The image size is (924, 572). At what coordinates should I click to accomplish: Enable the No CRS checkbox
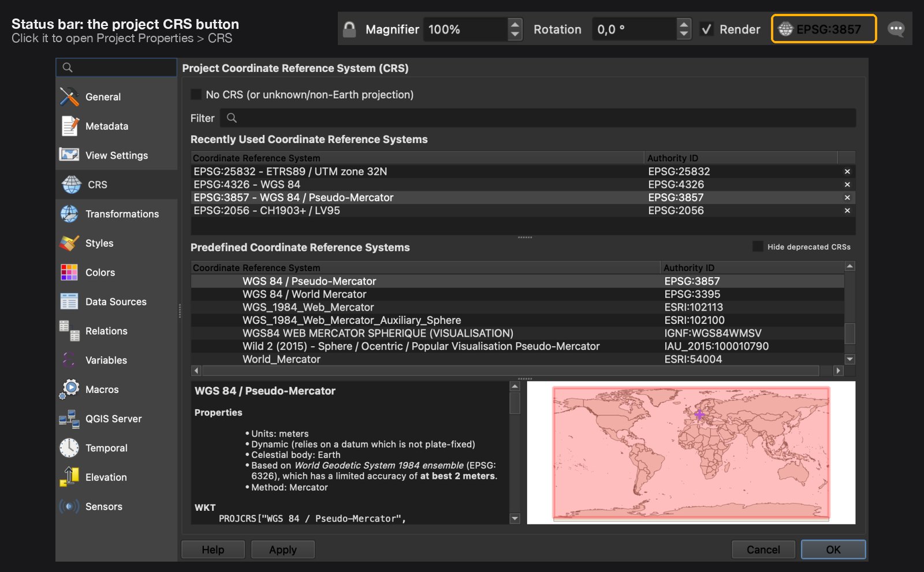pos(196,94)
